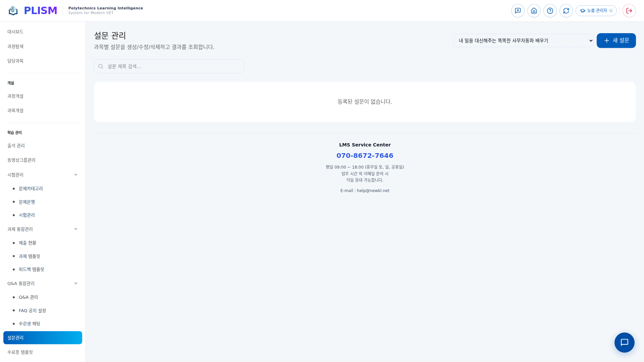Open the course selection dropdown
The height and width of the screenshot is (362, 644).
(x=523, y=41)
